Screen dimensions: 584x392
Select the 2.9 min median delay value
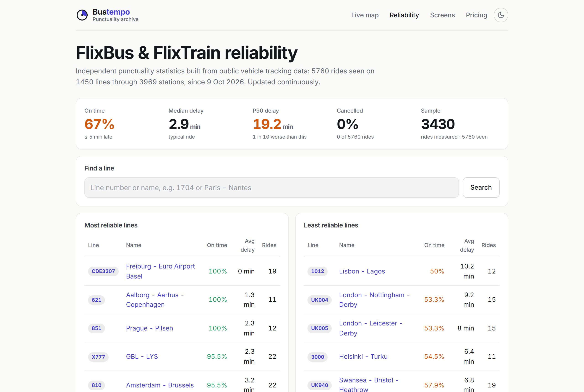(184, 124)
